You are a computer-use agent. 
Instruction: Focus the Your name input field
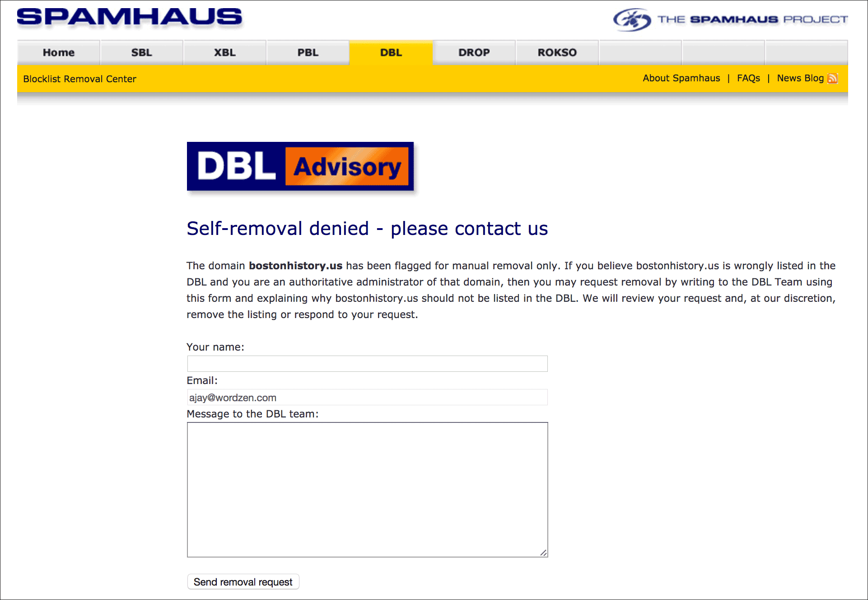[368, 364]
